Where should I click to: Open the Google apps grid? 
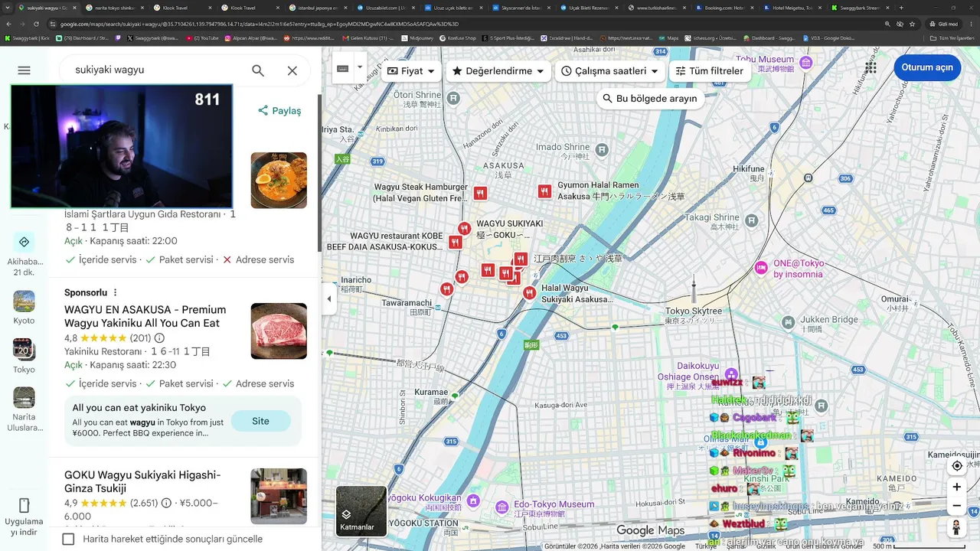(871, 67)
